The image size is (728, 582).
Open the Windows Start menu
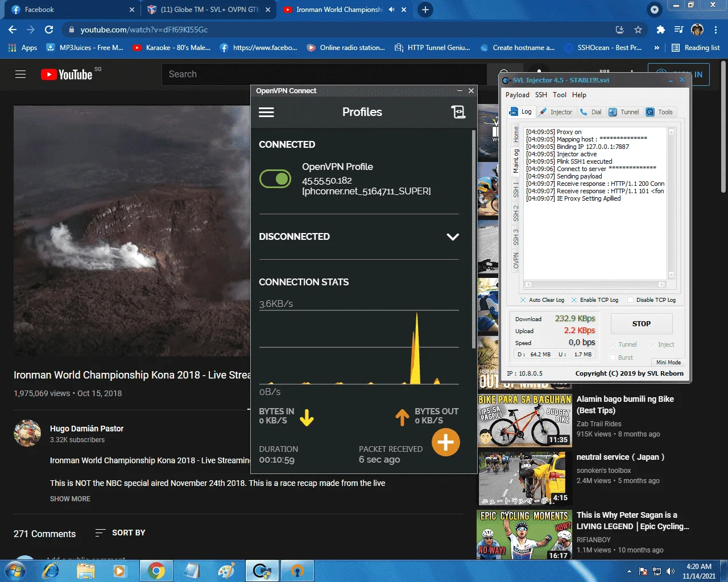[15, 571]
